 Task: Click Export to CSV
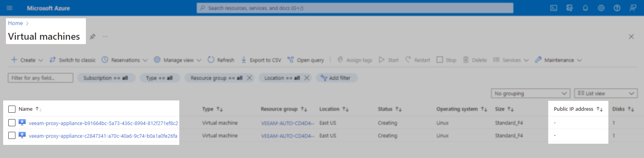point(261,60)
